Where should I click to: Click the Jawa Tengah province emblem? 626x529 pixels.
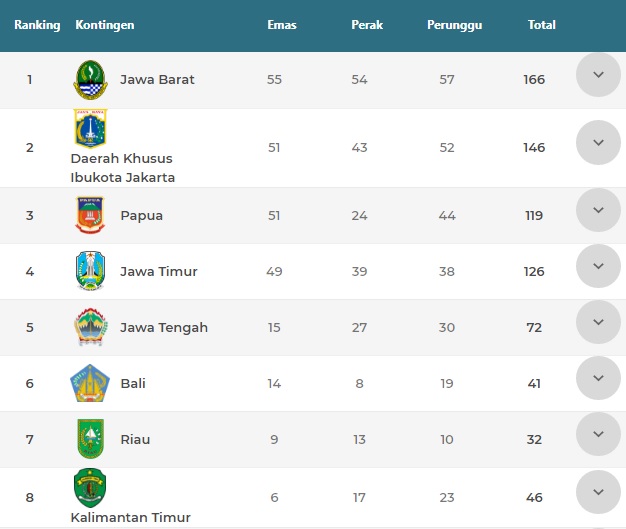pyautogui.click(x=91, y=327)
